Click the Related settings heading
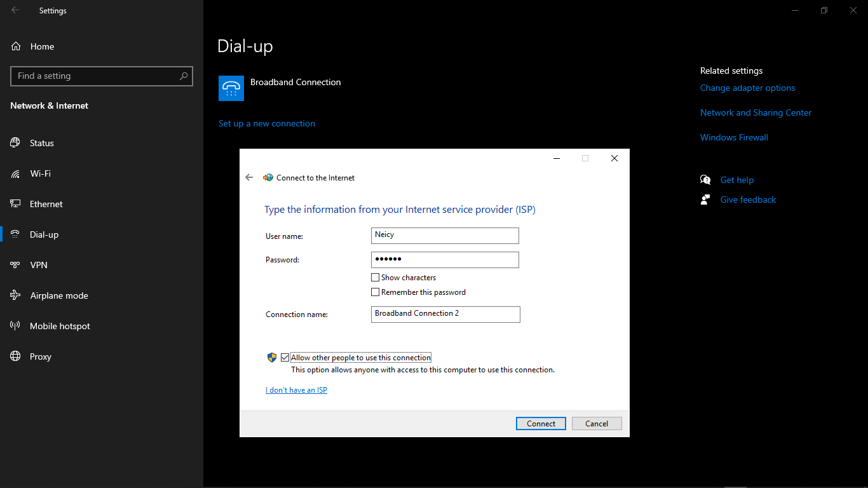868x488 pixels. pos(731,71)
